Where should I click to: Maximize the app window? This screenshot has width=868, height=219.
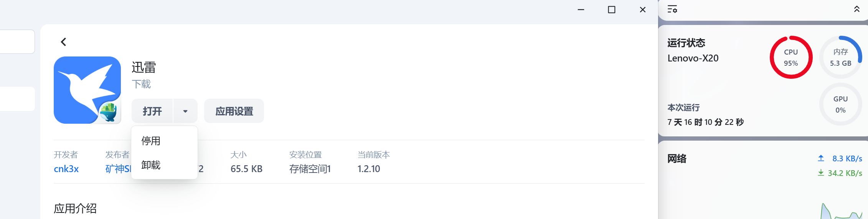[612, 10]
